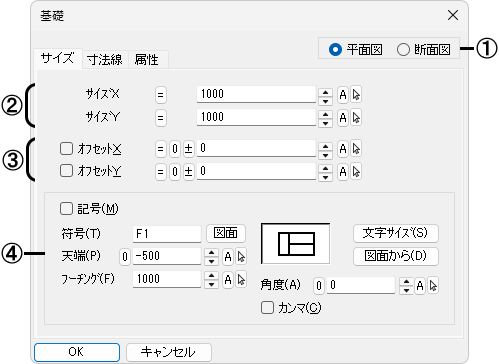Enable the オフセットX checkbox
The width and height of the screenshot is (499, 364).
[66, 148]
